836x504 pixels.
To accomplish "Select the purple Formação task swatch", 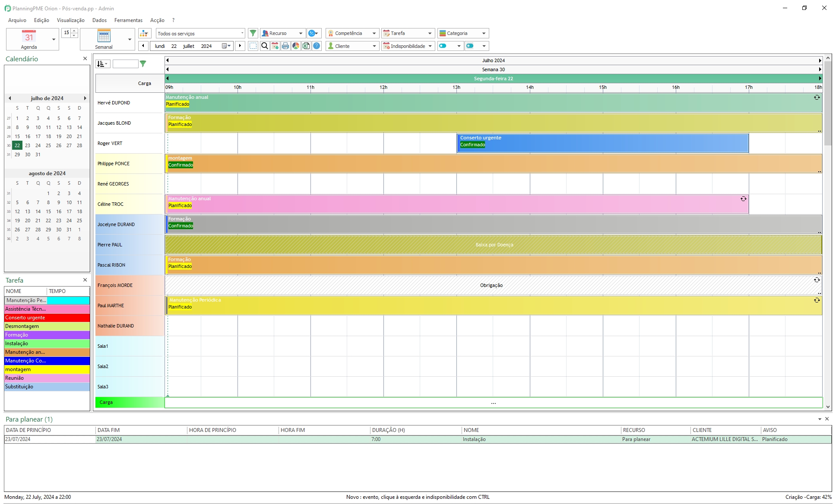I will click(x=47, y=335).
